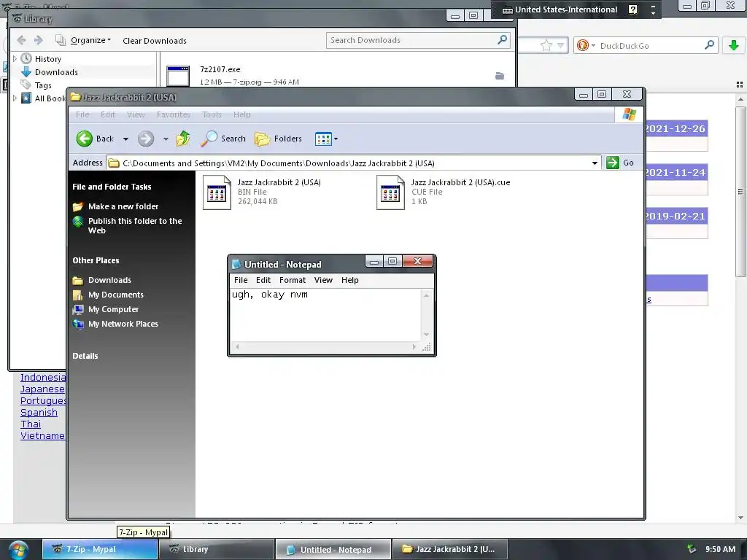The image size is (747, 560).
Task: Open the Notepad Help menu
Action: pos(349,280)
